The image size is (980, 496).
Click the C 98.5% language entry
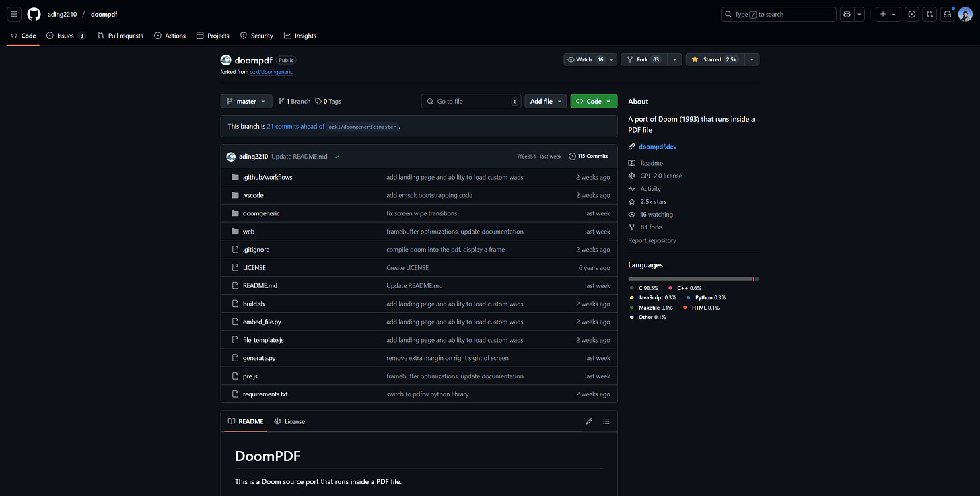[x=644, y=288]
